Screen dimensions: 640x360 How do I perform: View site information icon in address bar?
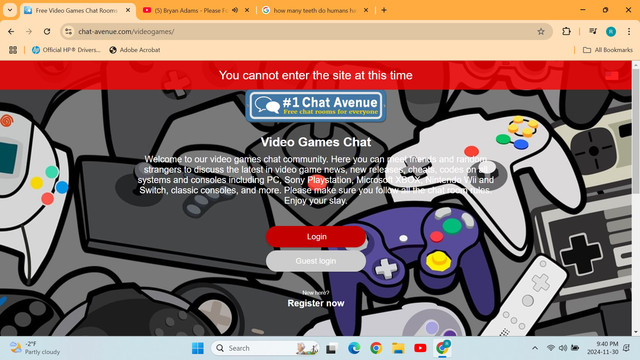coord(69,31)
